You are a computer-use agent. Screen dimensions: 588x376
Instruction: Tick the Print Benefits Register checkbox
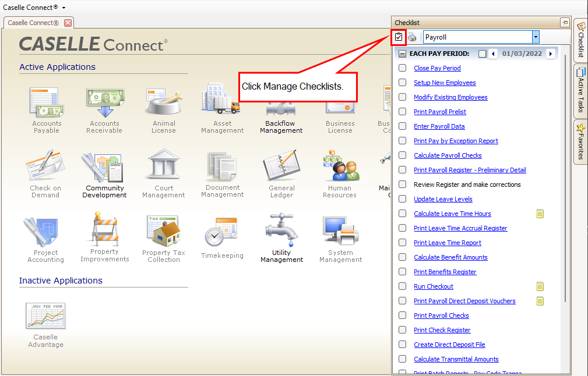click(402, 271)
